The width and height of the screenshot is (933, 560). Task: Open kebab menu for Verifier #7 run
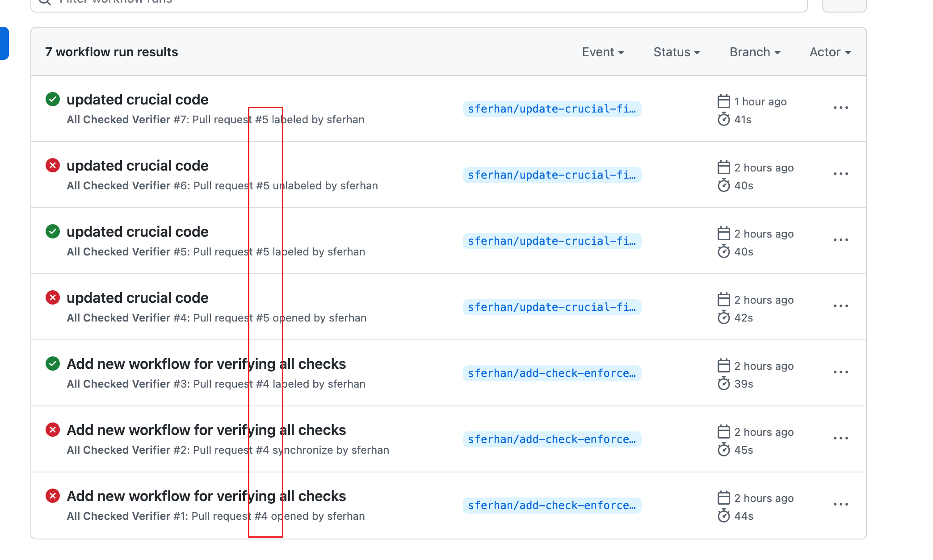point(841,108)
